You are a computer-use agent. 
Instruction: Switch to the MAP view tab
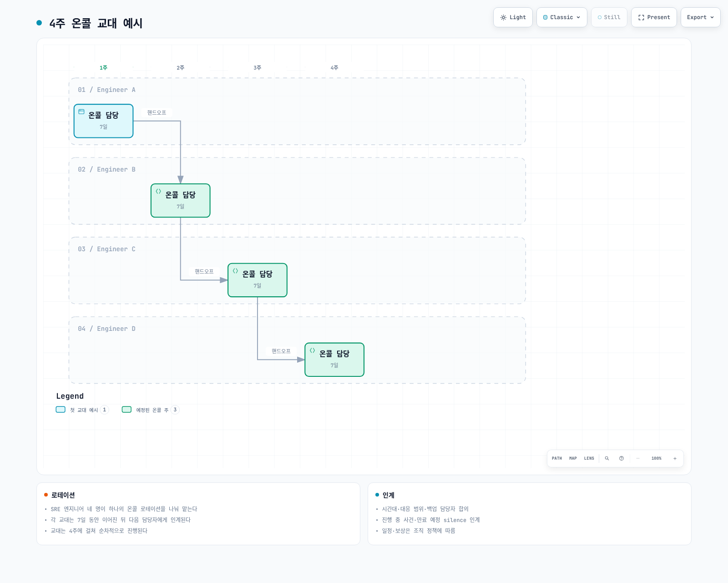coord(573,458)
